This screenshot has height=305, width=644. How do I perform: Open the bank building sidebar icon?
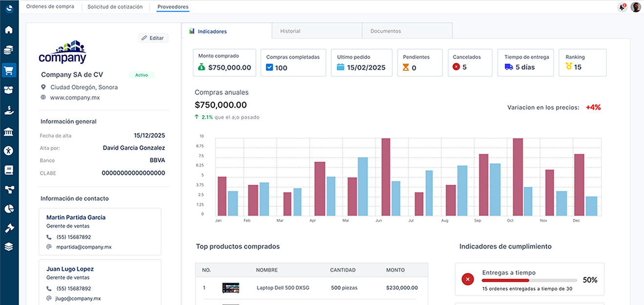click(x=9, y=132)
